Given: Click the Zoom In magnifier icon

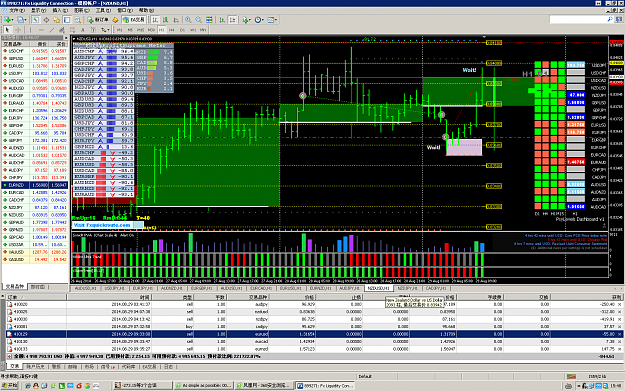Looking at the screenshot, I should coord(188,20).
